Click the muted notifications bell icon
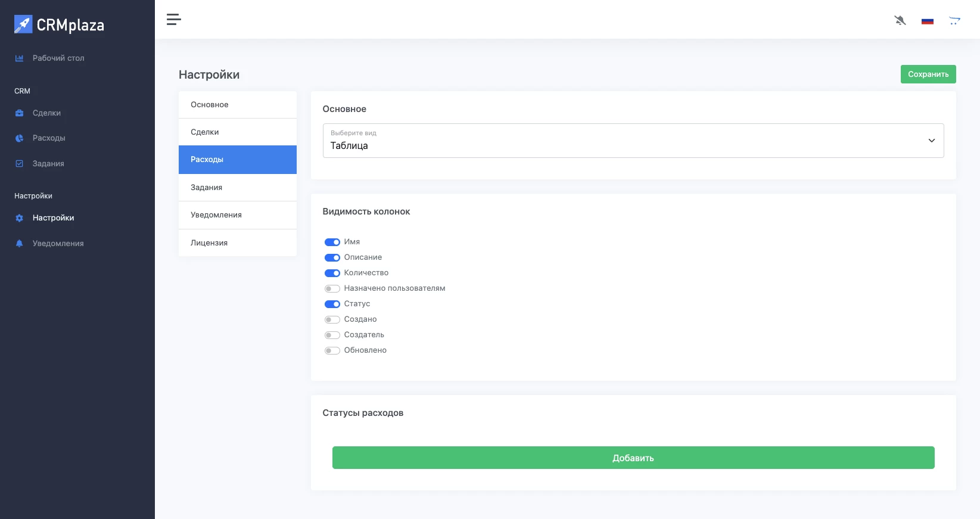 pos(900,20)
